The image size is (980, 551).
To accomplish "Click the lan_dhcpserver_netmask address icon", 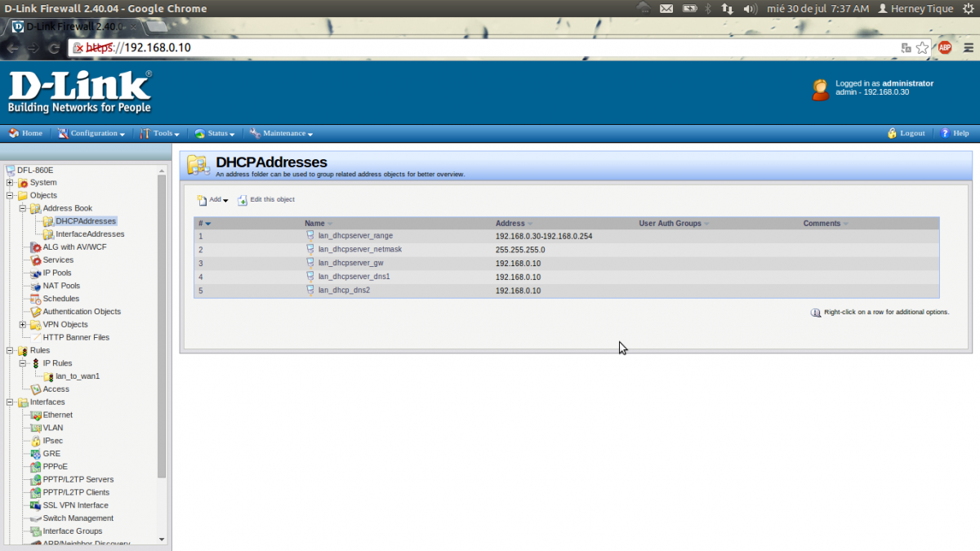I will coord(310,249).
